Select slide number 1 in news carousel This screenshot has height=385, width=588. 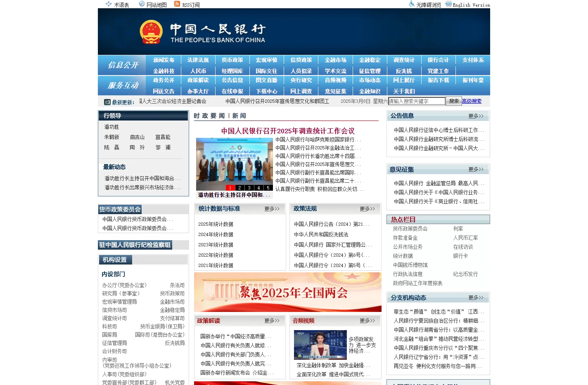tap(230, 188)
